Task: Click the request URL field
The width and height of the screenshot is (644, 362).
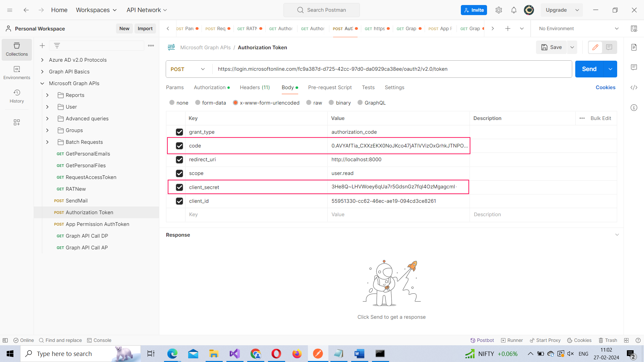Action: [x=392, y=69]
